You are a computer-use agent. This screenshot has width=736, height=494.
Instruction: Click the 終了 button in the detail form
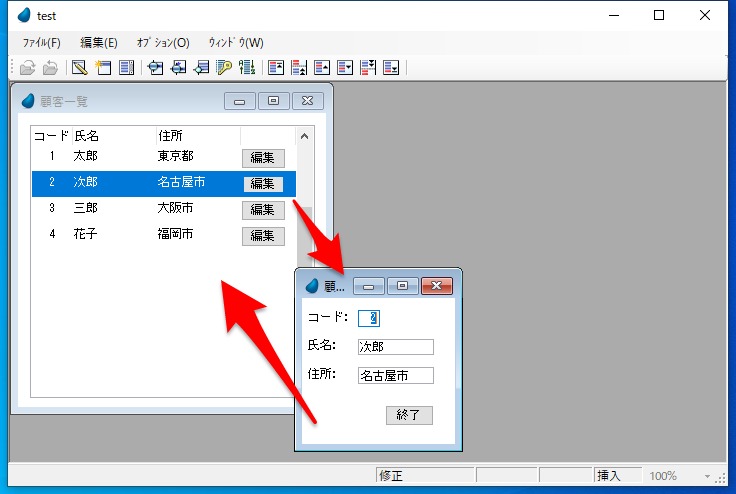409,415
